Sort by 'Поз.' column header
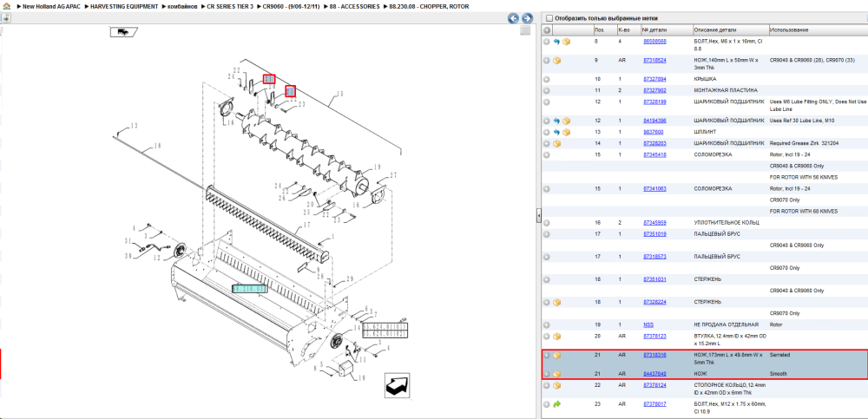The height and width of the screenshot is (419, 868). click(604, 29)
